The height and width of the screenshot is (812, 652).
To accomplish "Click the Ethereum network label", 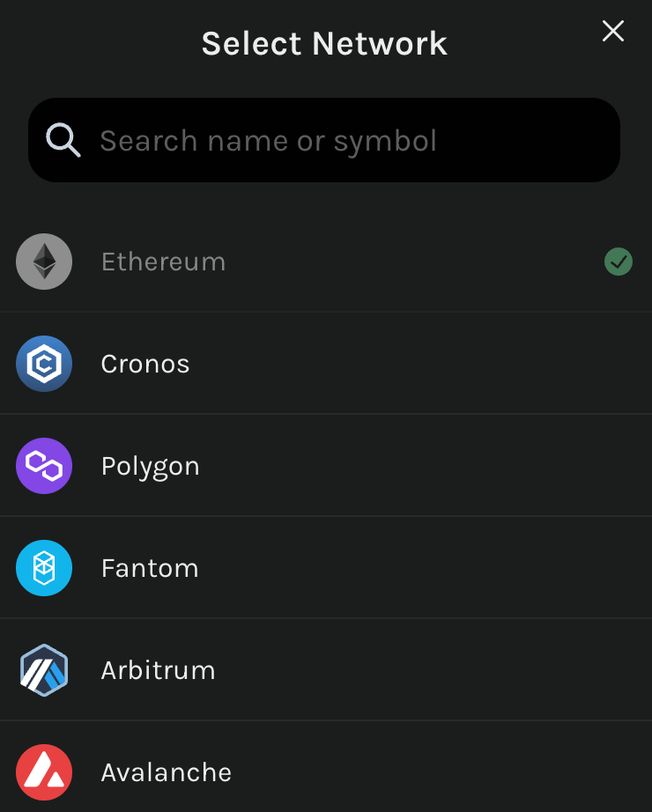I will 163,262.
